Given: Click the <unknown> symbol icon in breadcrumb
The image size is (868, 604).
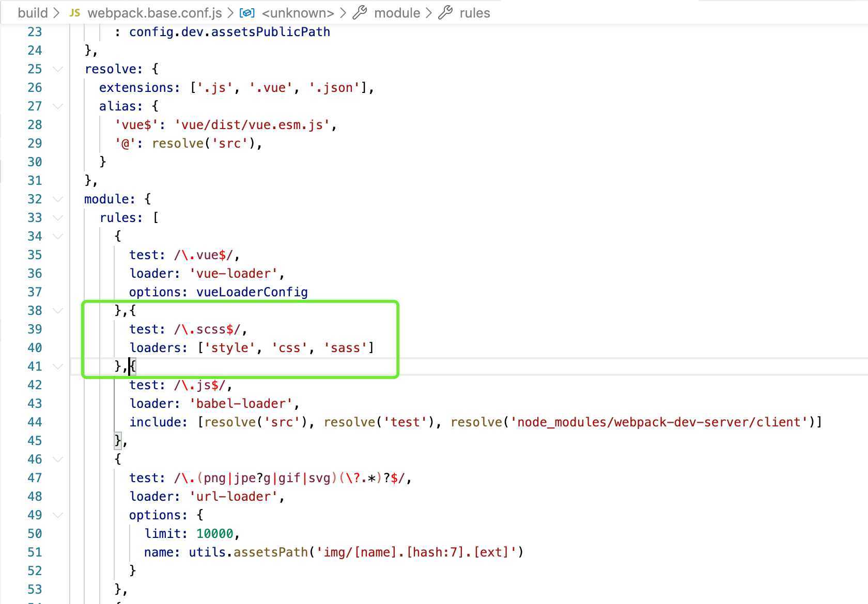Looking at the screenshot, I should point(247,13).
